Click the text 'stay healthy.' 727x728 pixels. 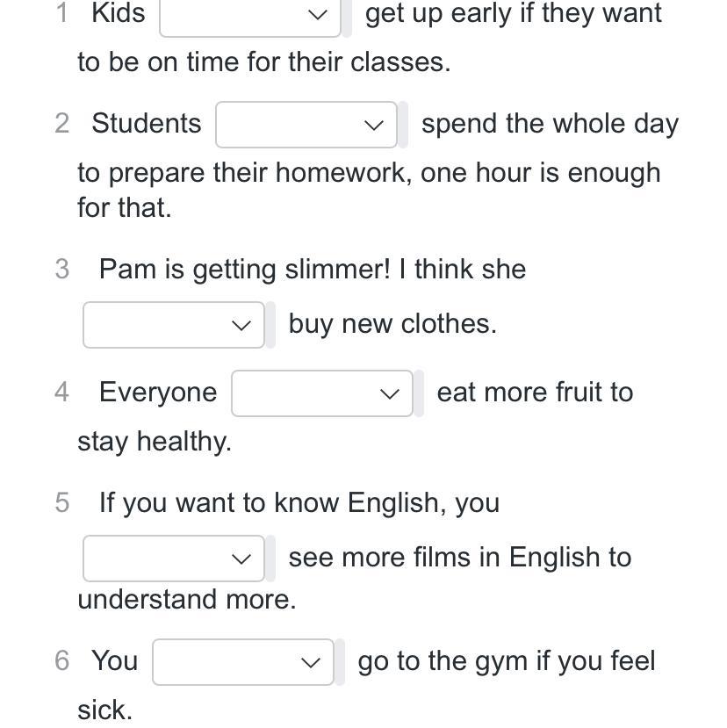[x=155, y=442]
